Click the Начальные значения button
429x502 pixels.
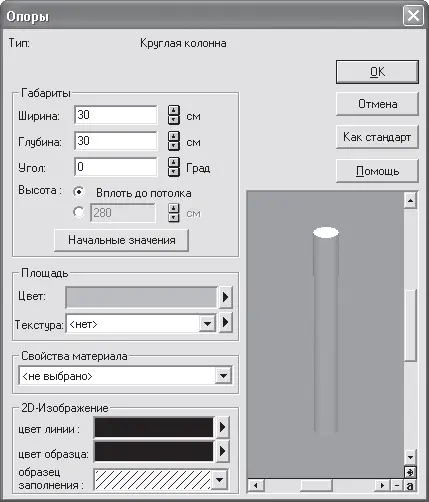tap(121, 240)
